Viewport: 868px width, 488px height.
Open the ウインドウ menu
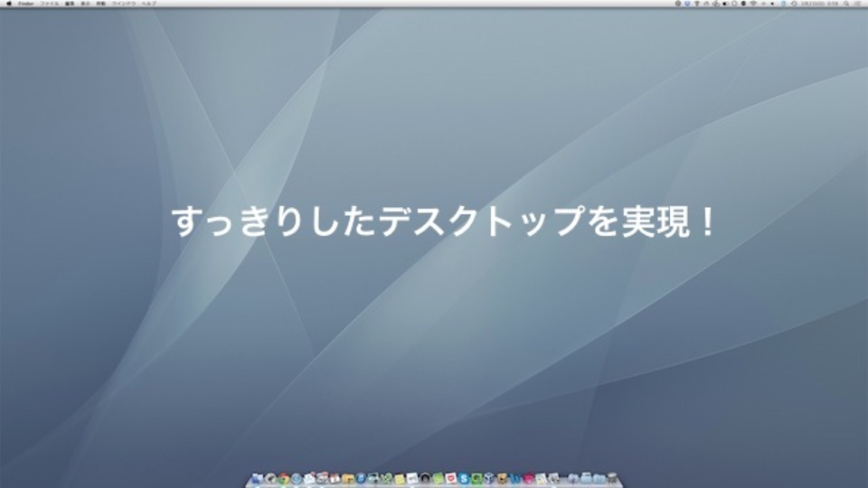pos(124,4)
